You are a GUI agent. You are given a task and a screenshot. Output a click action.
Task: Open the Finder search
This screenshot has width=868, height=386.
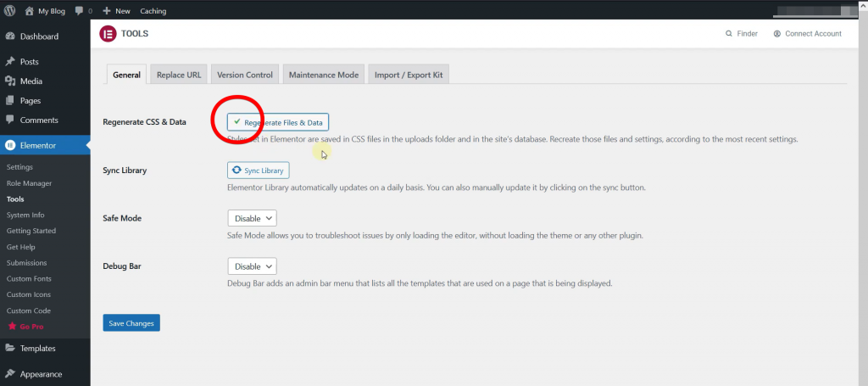741,34
